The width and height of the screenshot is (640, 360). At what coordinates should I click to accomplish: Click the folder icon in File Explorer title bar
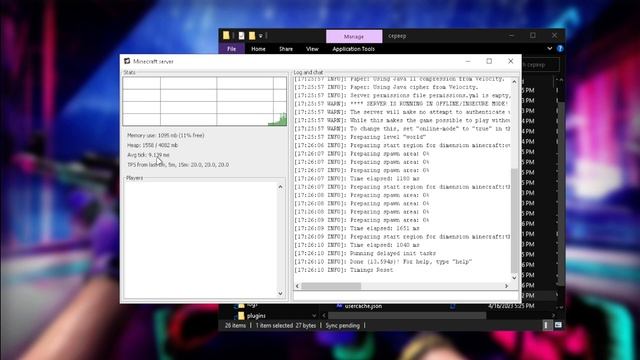(226, 36)
